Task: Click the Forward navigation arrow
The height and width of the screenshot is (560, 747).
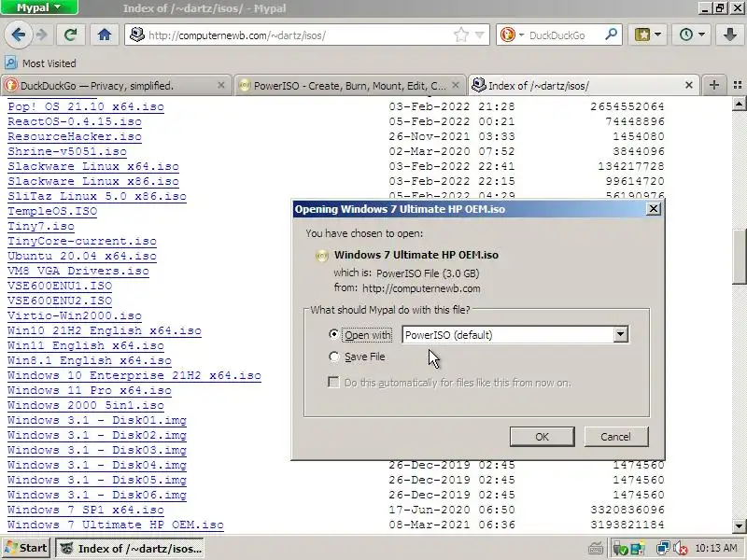Action: 42,35
